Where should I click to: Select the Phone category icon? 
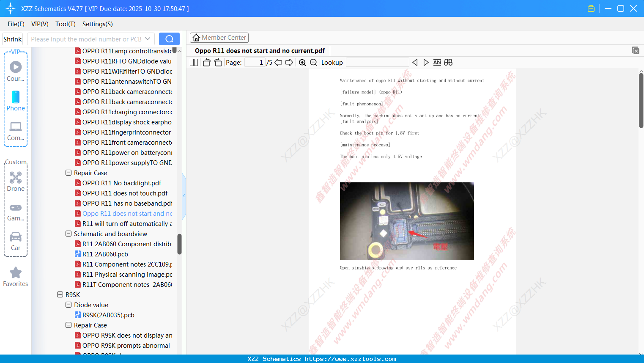tap(16, 101)
